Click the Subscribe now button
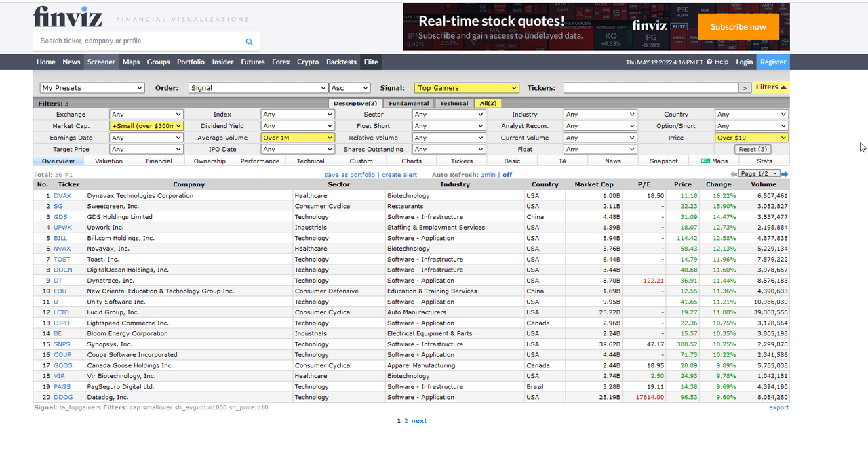The image size is (868, 450). pos(738,27)
